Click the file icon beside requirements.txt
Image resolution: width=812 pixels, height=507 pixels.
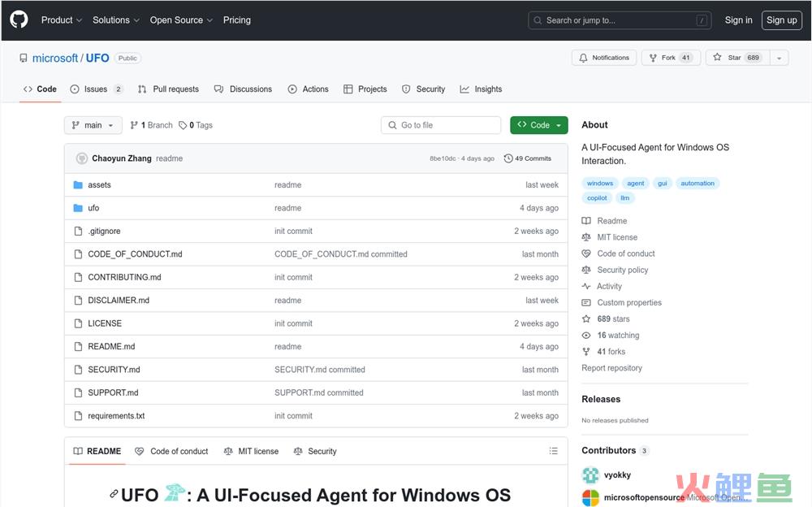click(x=78, y=416)
